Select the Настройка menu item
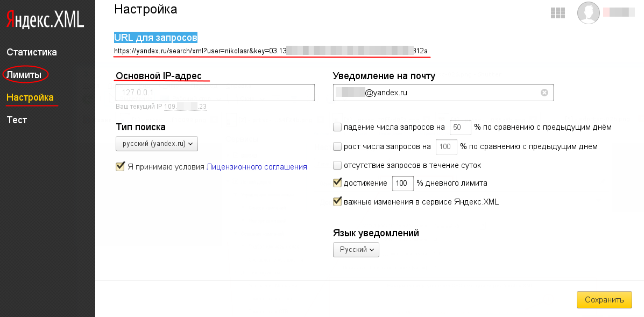The image size is (644, 317). 30,97
